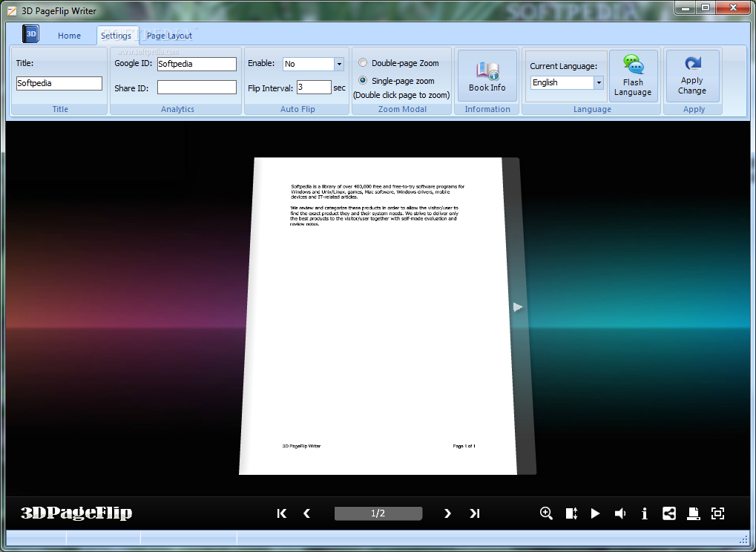Click the 3D application book icon

pyautogui.click(x=30, y=33)
